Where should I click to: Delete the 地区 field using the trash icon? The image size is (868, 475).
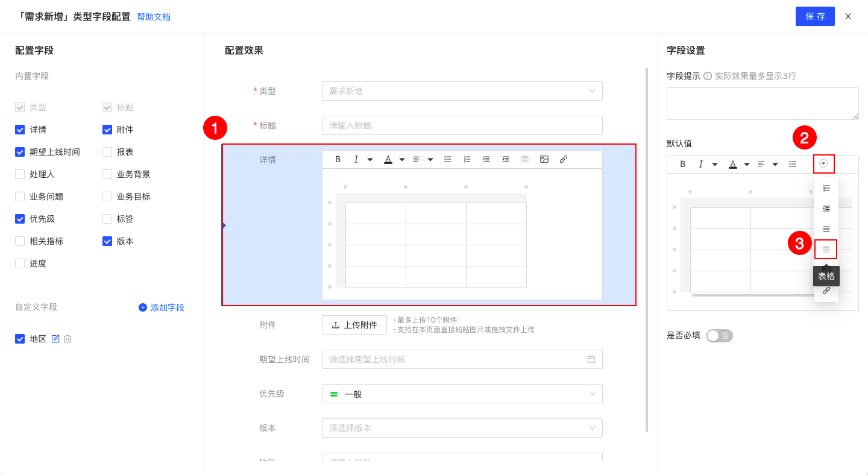click(66, 338)
